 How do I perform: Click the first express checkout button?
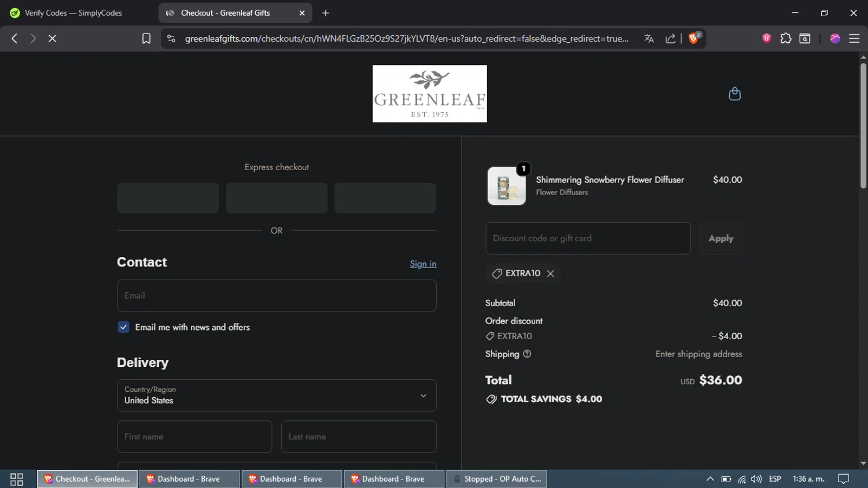click(x=168, y=198)
